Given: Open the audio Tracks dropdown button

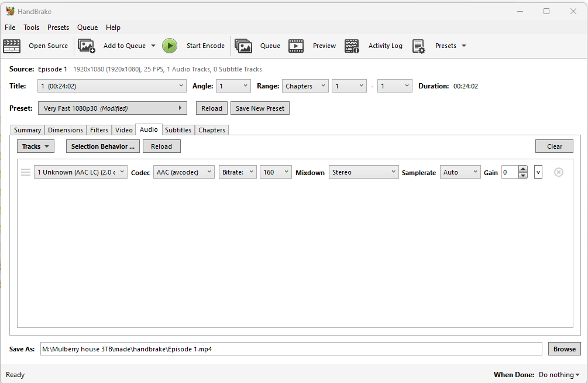Looking at the screenshot, I should 36,146.
